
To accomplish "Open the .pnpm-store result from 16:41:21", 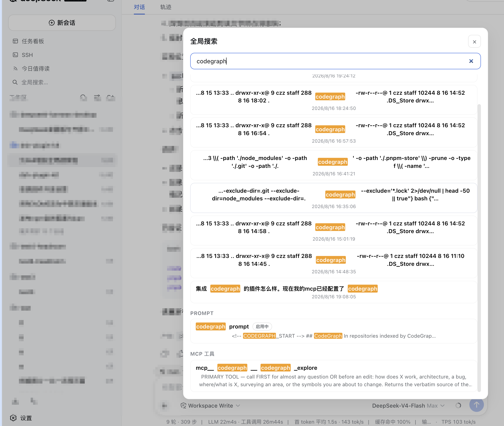I will click(334, 166).
